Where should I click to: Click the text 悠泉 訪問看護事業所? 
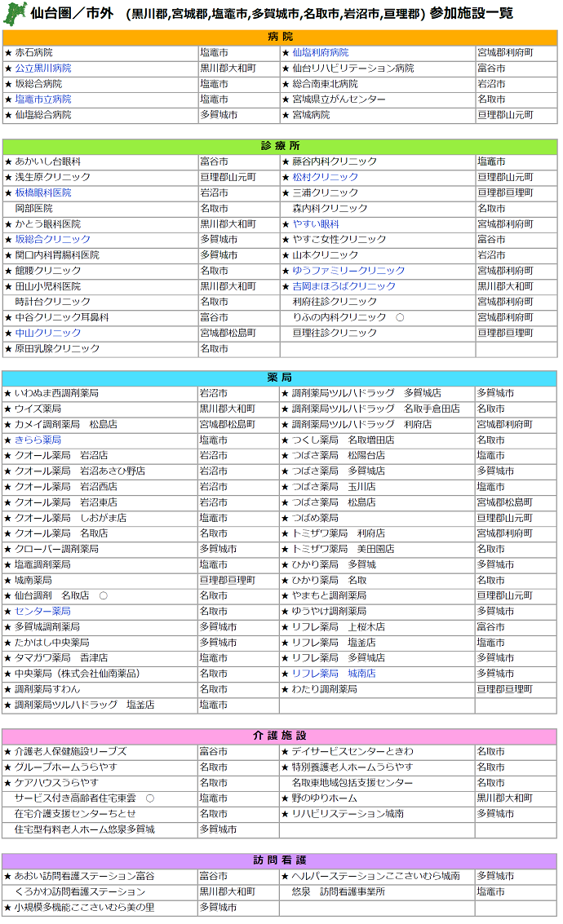click(x=339, y=891)
